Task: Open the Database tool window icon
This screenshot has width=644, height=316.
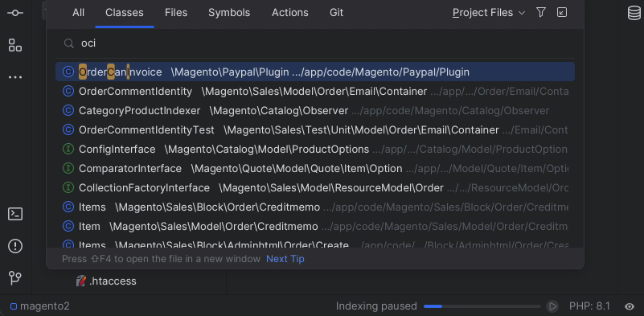Action: 634,13
